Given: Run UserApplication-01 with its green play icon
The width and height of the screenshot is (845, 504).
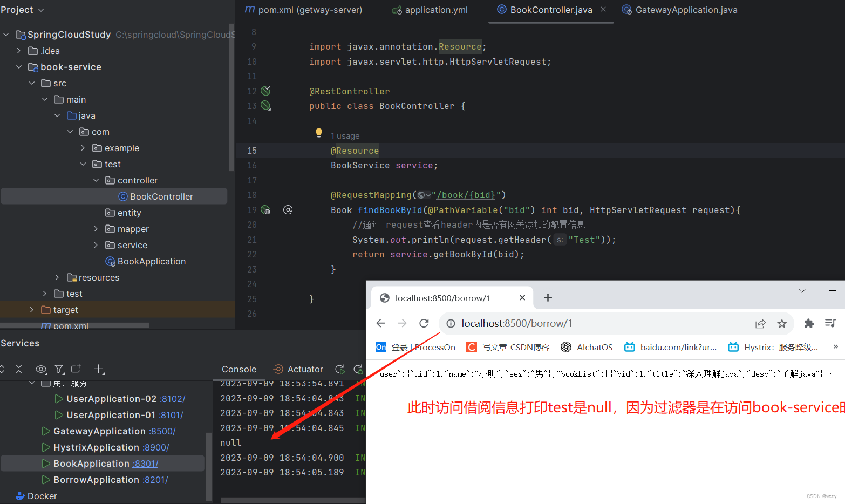Looking at the screenshot, I should pyautogui.click(x=59, y=415).
